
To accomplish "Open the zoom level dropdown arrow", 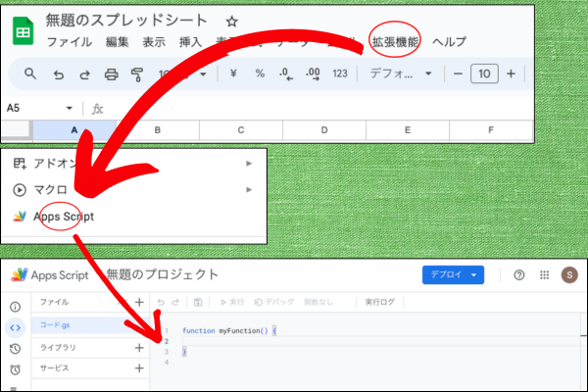I will click(203, 74).
